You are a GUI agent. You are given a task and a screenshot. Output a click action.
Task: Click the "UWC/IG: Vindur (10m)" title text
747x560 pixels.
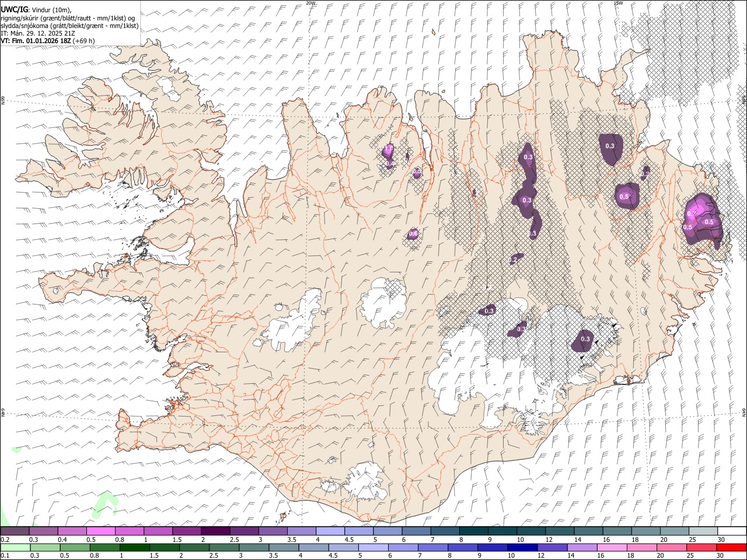tap(36, 9)
